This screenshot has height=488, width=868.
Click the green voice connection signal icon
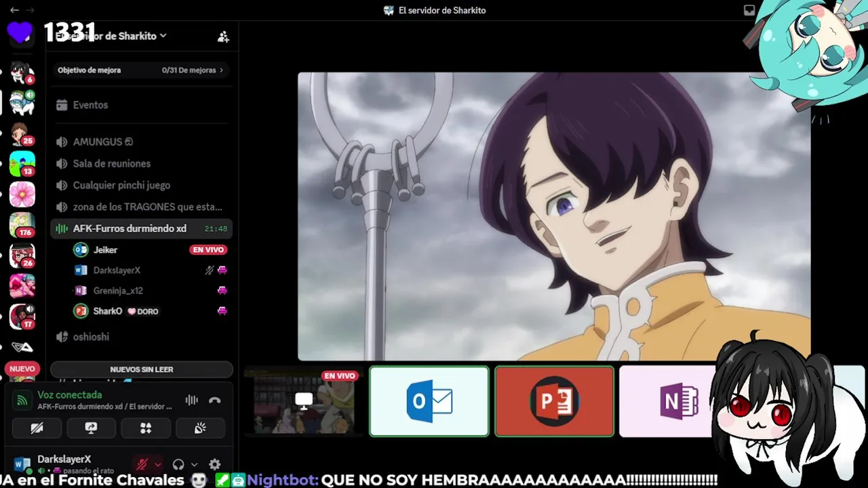22,400
